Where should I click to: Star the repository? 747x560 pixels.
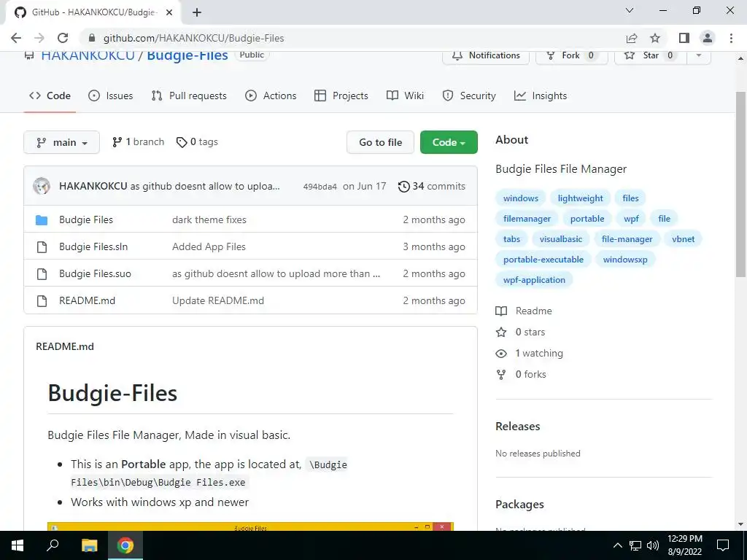click(651, 55)
